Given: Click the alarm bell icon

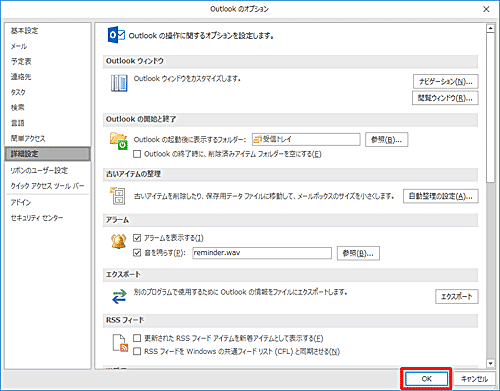Looking at the screenshot, I should (x=118, y=241).
